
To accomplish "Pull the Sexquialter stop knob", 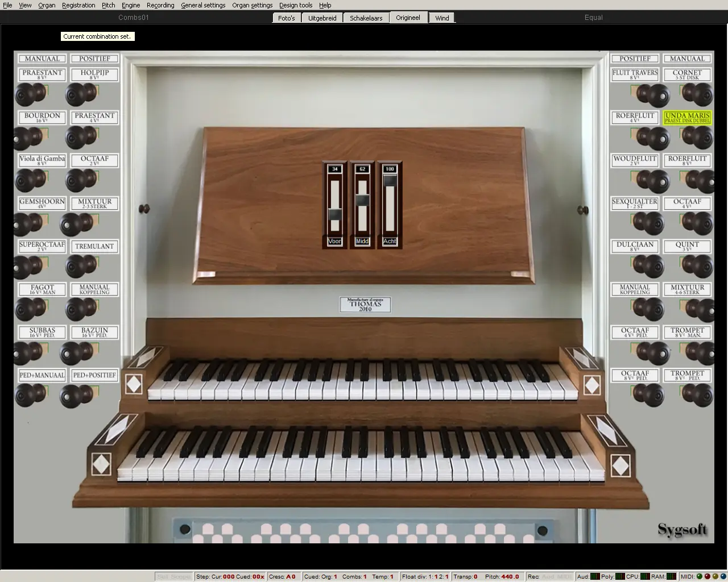I will point(648,223).
